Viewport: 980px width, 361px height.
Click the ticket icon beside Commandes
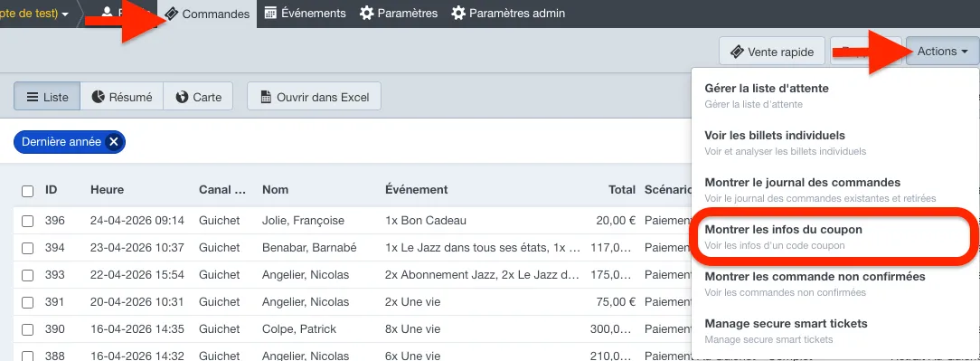click(x=172, y=14)
